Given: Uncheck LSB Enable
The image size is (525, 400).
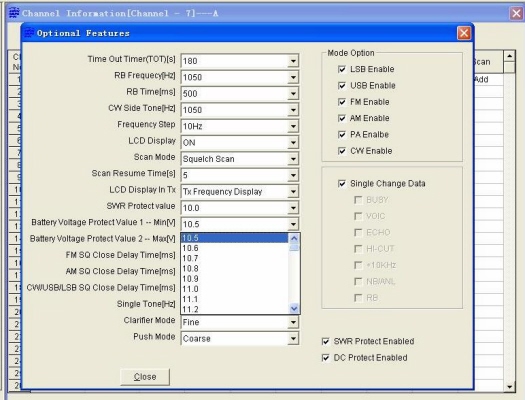Looking at the screenshot, I should [342, 69].
